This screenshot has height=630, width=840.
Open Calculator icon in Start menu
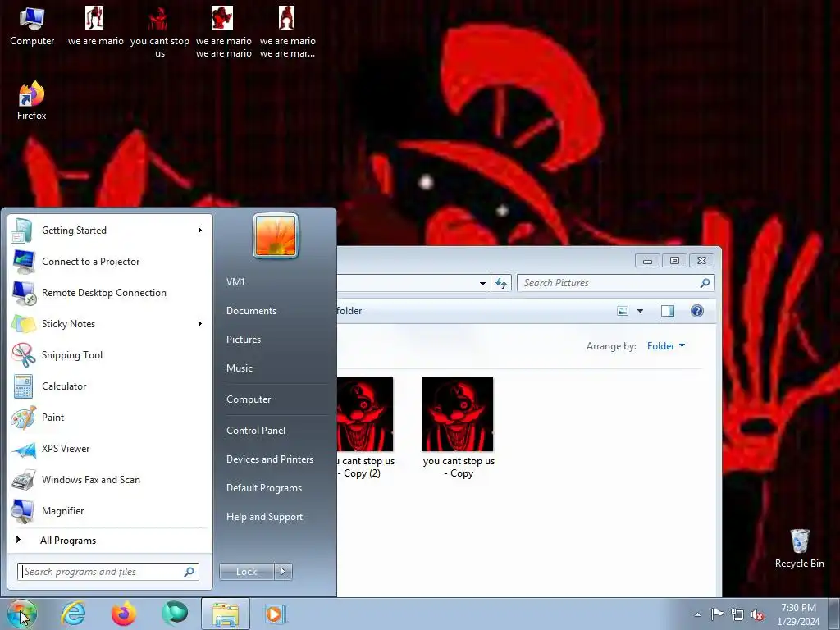(x=23, y=386)
